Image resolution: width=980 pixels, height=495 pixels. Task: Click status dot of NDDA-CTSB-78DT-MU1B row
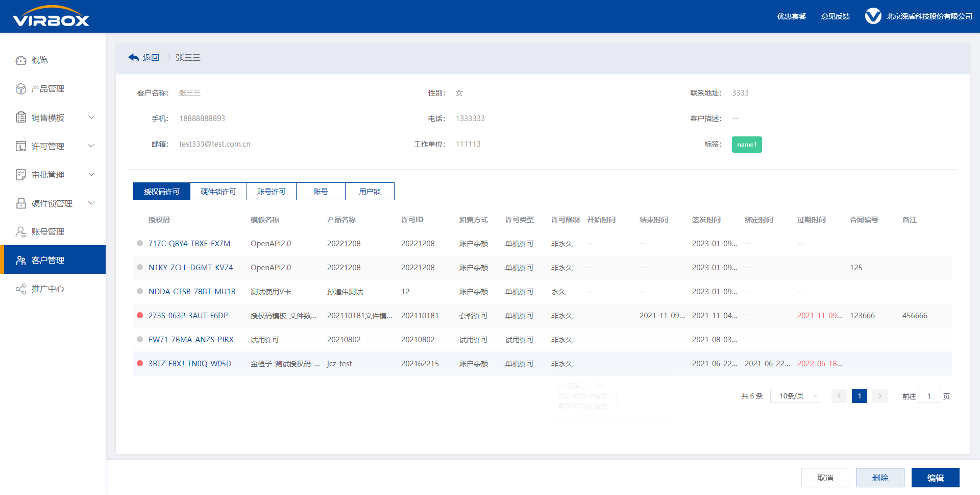tap(140, 292)
